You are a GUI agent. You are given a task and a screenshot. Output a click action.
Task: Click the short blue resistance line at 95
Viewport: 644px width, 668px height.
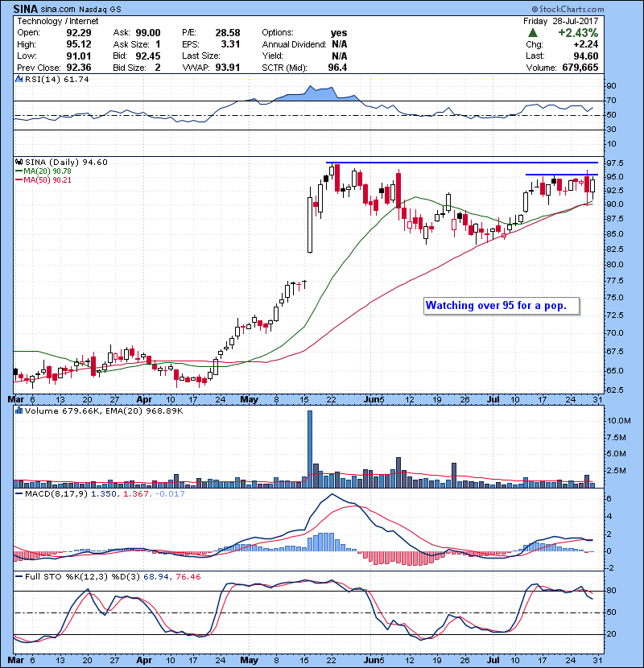click(562, 175)
